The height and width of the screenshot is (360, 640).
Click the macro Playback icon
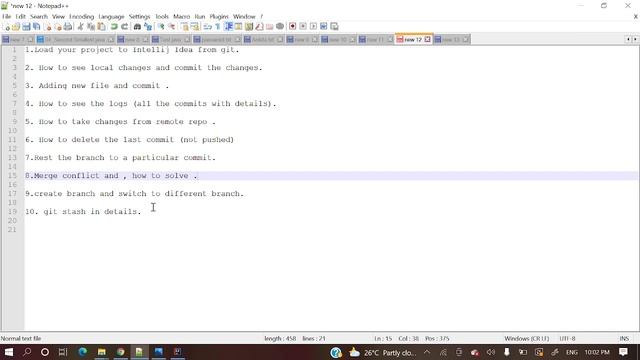[313, 27]
